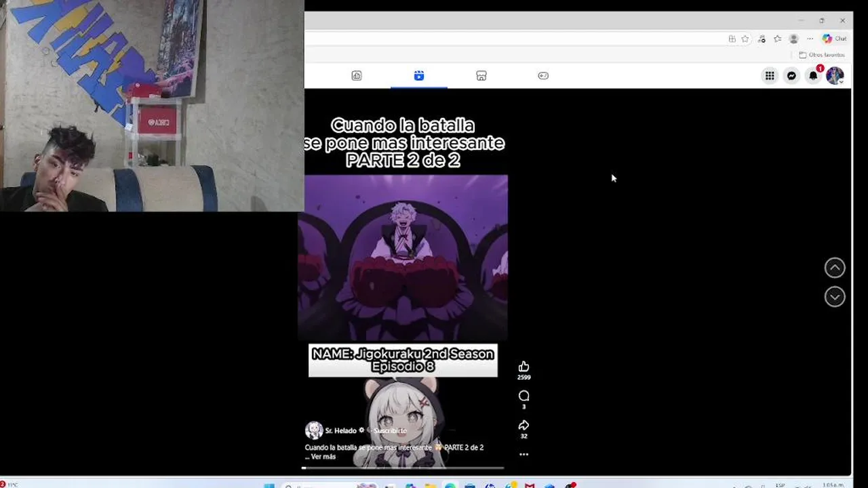Open the tab left of Reels
This screenshot has width=868, height=488.
[x=357, y=76]
